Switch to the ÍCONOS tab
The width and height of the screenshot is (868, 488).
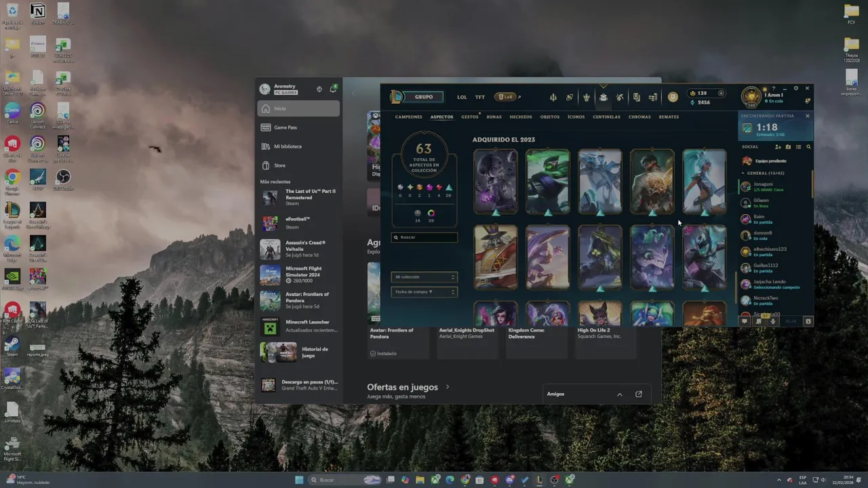point(576,117)
